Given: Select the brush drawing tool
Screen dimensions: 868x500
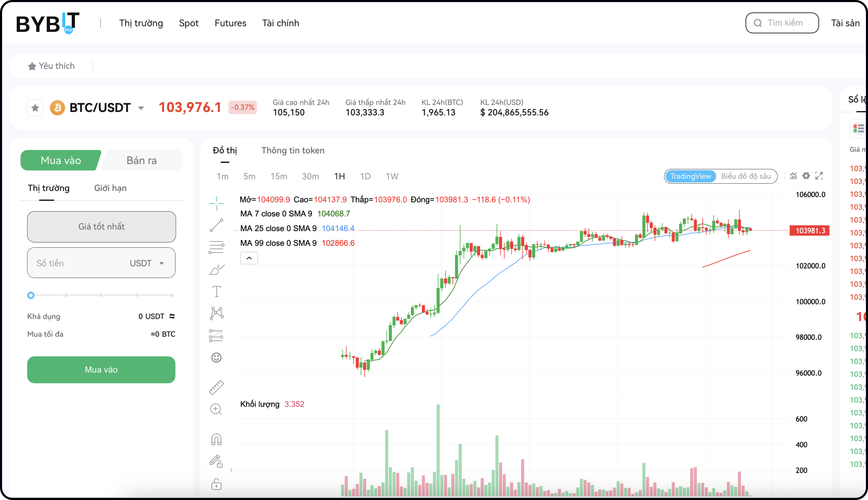Looking at the screenshot, I should coord(217,270).
